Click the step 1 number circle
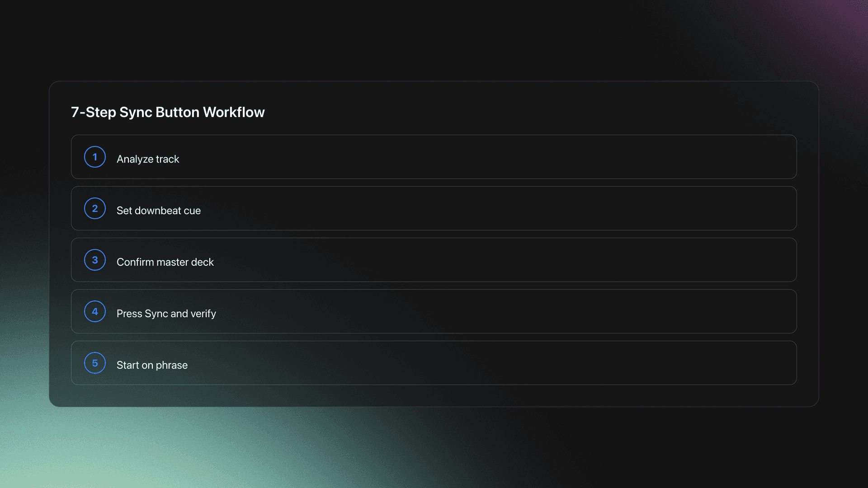Image resolution: width=868 pixels, height=488 pixels. coord(95,157)
